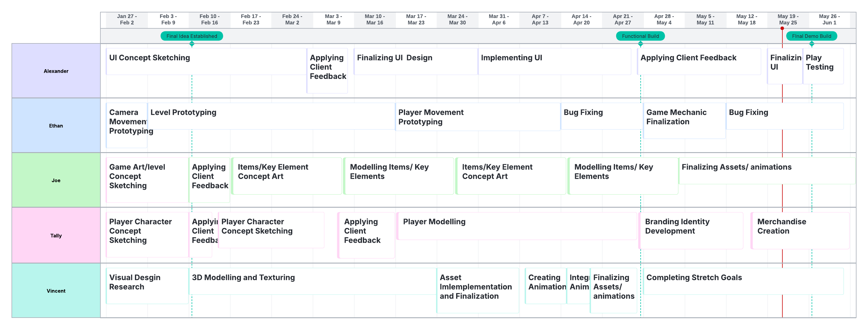The width and height of the screenshot is (868, 330).
Task: Open the UI Concept Sketching task
Action: 205,62
